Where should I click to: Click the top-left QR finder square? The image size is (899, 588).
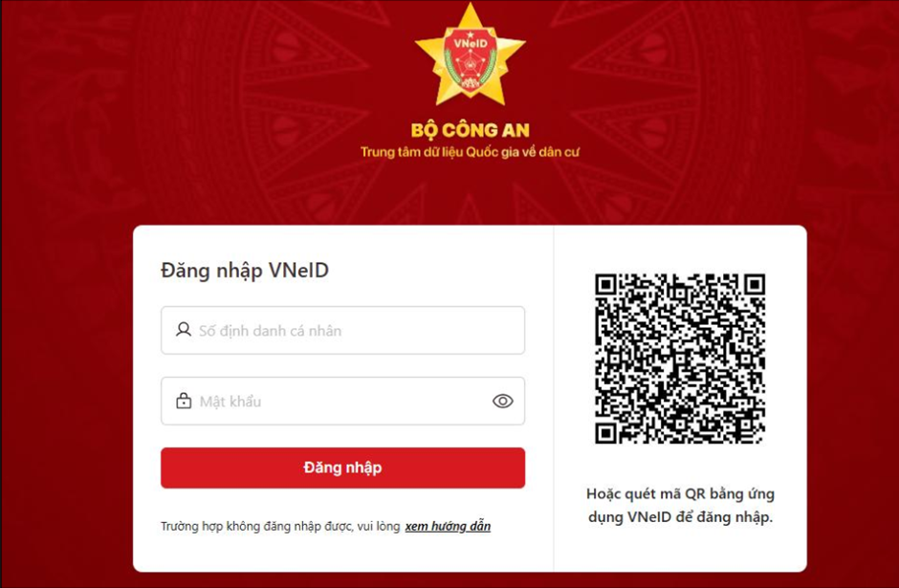606,284
